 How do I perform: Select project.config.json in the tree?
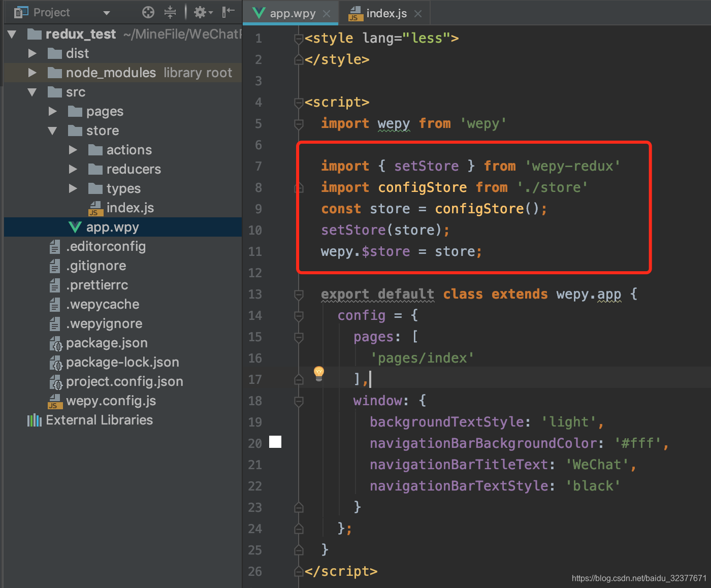[124, 381]
